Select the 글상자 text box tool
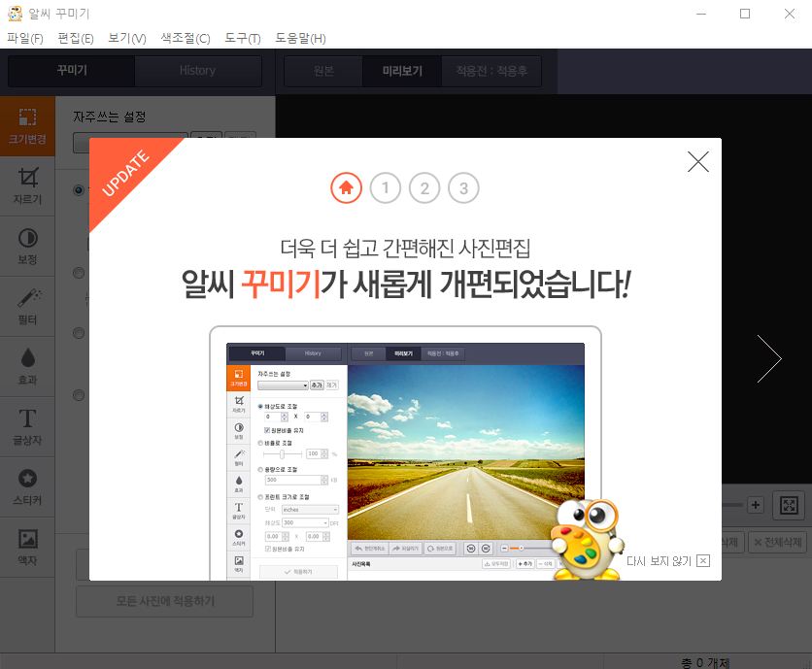Viewport: 812px width, 669px height. pyautogui.click(x=27, y=426)
